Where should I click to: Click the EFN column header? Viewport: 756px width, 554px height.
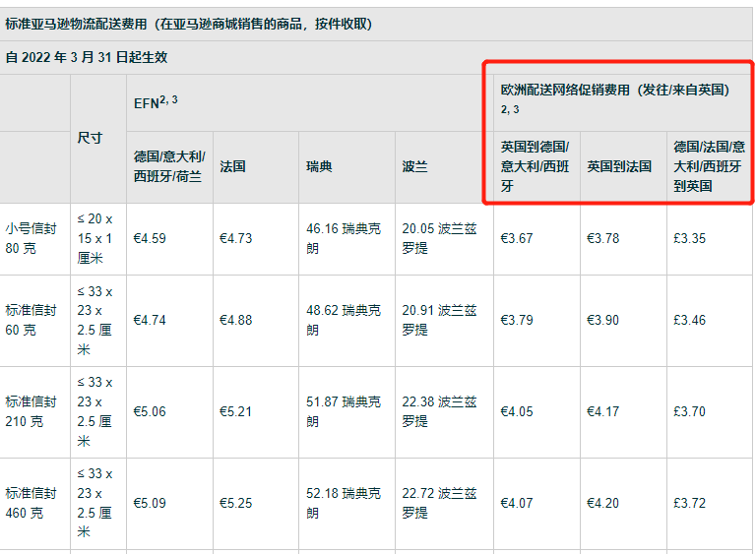click(156, 101)
